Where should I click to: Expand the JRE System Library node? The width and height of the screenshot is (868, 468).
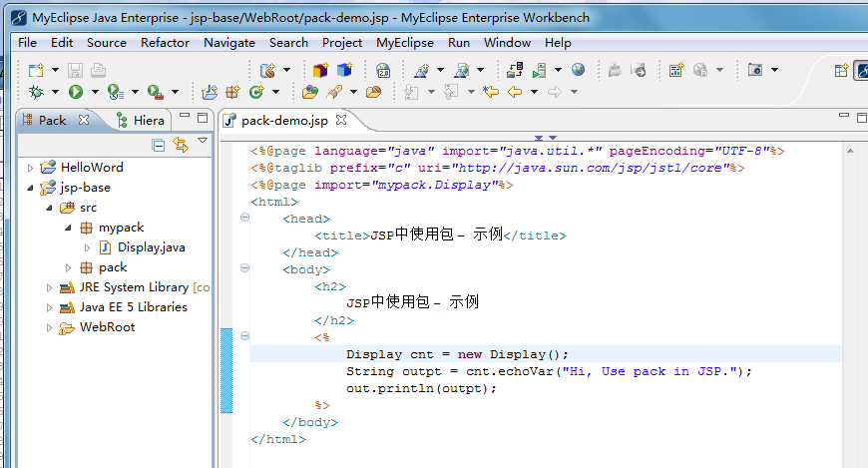click(x=49, y=287)
